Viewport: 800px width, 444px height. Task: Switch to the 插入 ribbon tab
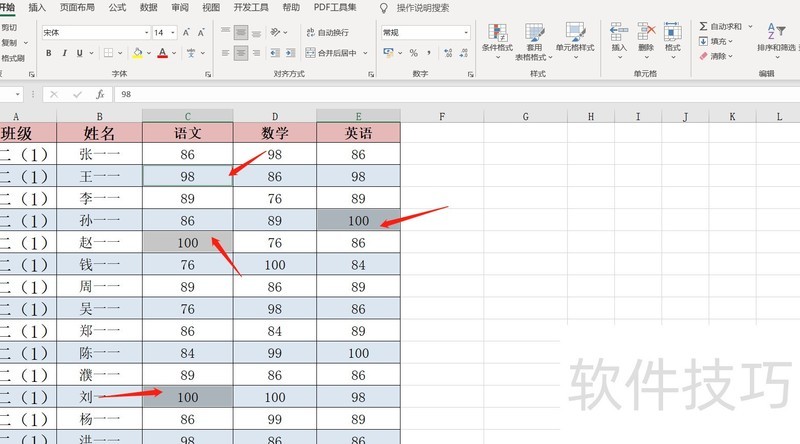[37, 7]
